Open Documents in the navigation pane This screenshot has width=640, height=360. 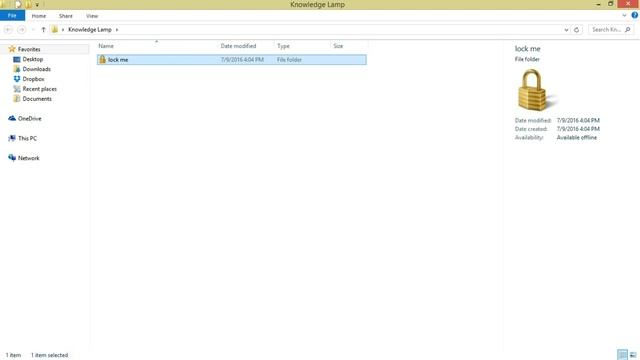[x=37, y=99]
